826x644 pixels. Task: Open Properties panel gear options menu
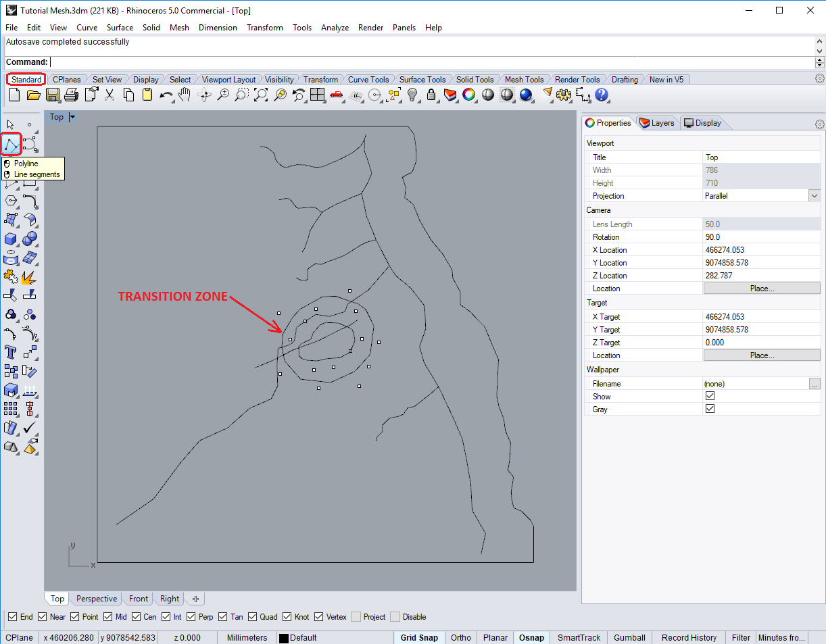point(820,124)
